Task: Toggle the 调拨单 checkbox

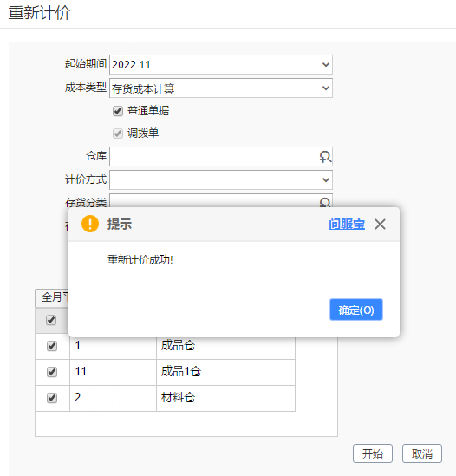Action: coord(118,134)
